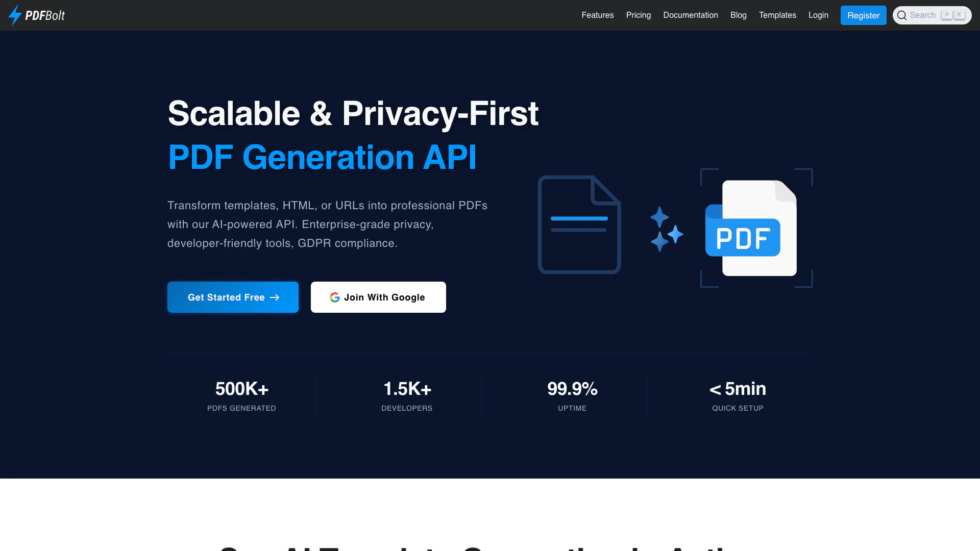Click the blue PDF file icon
Image resolution: width=980 pixels, height=551 pixels.
tap(751, 229)
